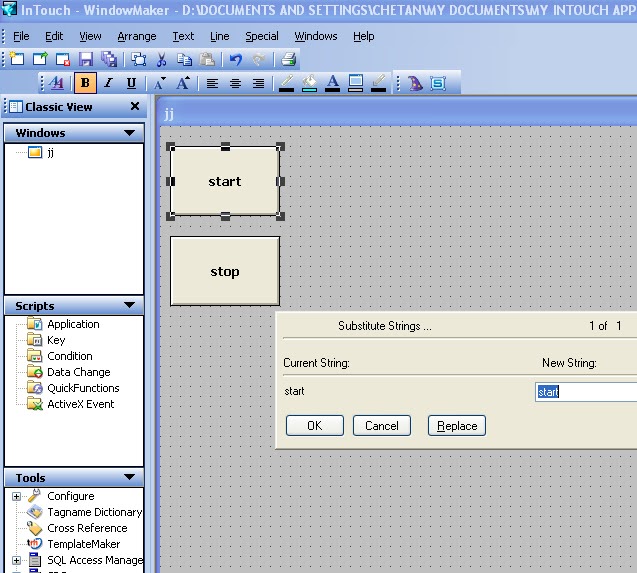
Task: Open the File menu
Action: [21, 36]
